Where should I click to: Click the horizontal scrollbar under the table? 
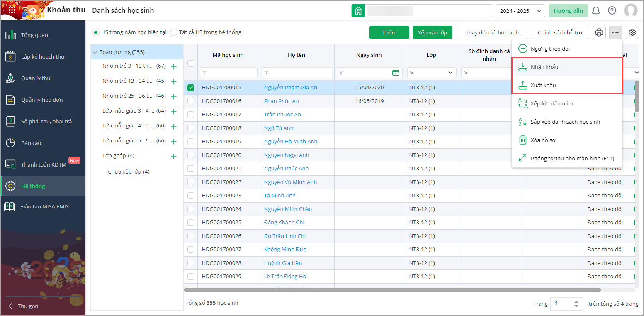point(392,290)
